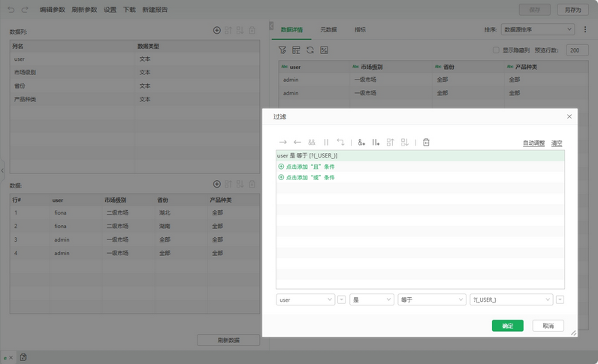Click the outdent left arrow icon

tap(297, 143)
